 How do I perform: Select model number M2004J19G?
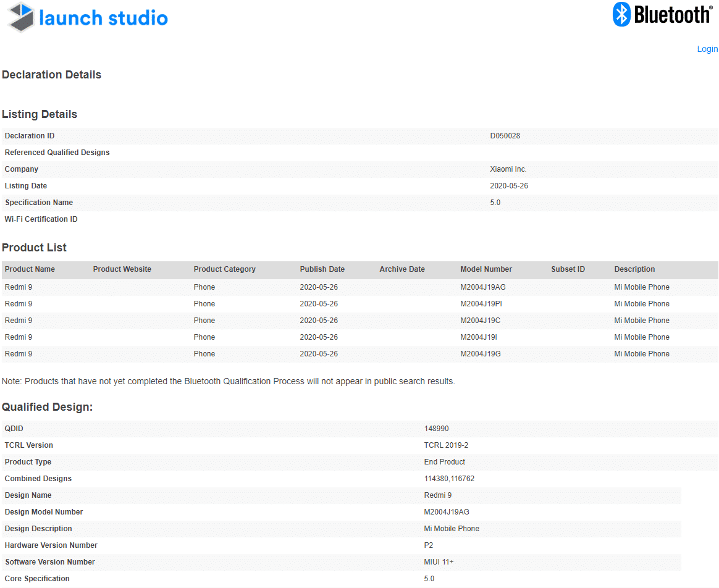click(x=481, y=354)
